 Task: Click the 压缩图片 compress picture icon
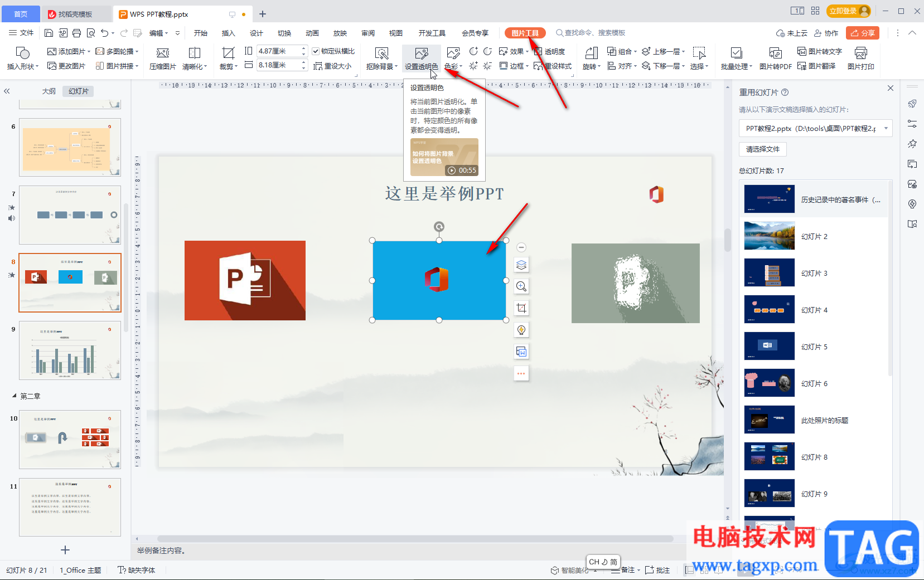(x=163, y=59)
